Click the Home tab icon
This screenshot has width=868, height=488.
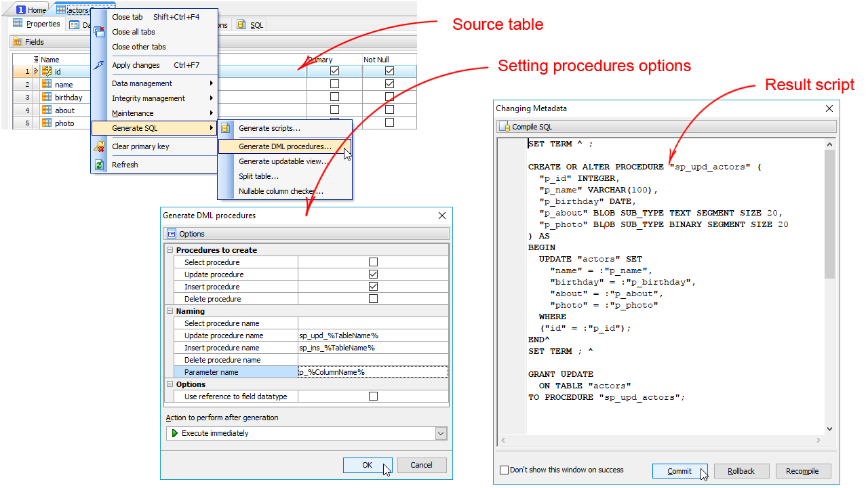[x=20, y=10]
